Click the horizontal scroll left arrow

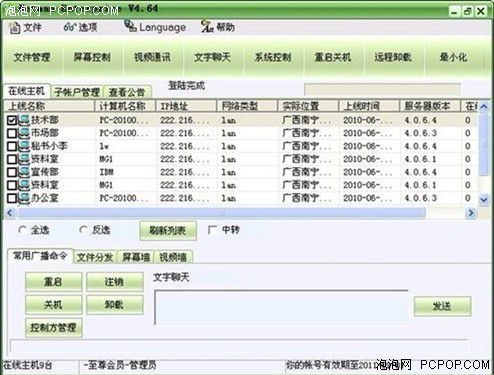(x=10, y=212)
